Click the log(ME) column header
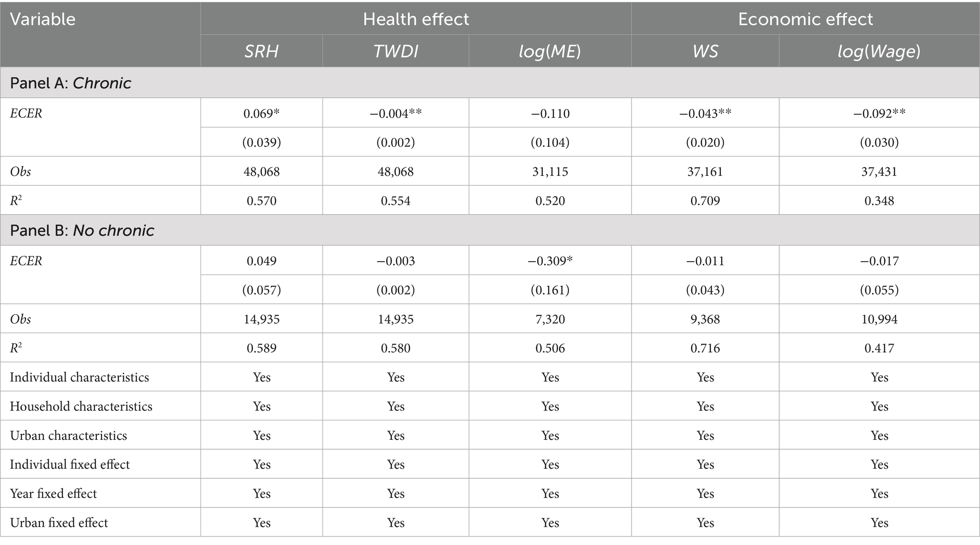The image size is (980, 545). [x=550, y=51]
